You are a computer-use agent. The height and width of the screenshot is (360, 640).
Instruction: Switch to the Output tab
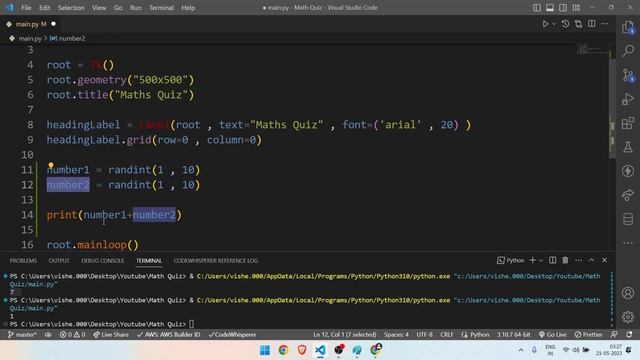point(59,260)
